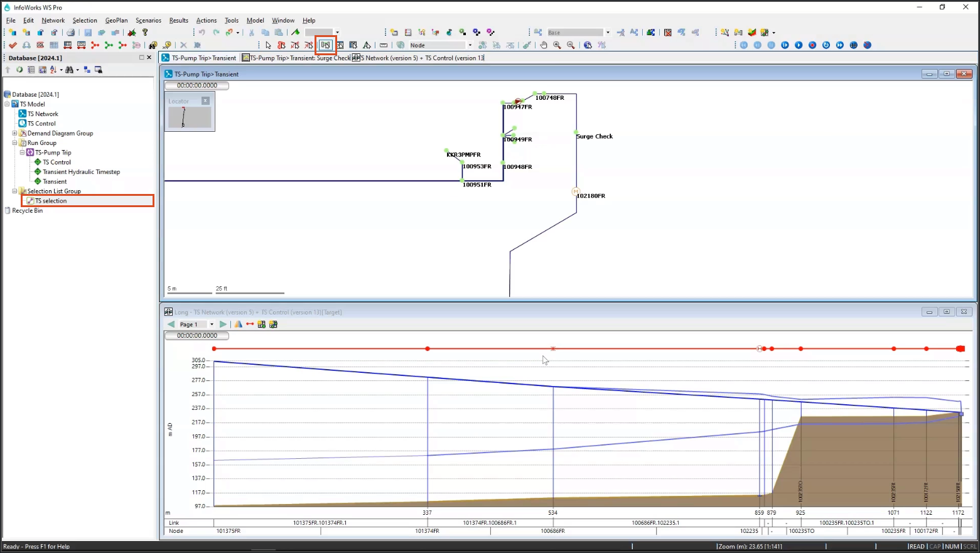Click the loop replay button
This screenshot has width=980, height=553.
(826, 45)
